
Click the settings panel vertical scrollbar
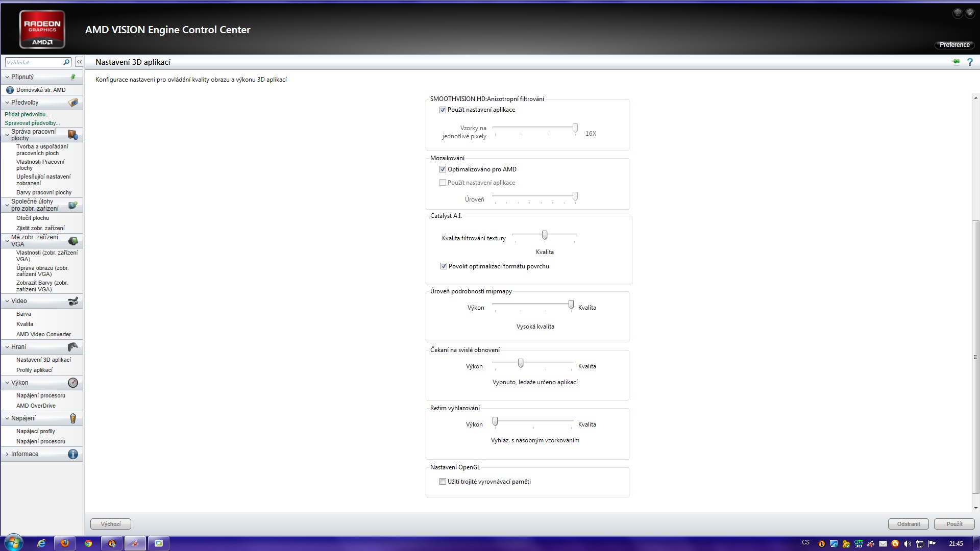[x=975, y=357]
